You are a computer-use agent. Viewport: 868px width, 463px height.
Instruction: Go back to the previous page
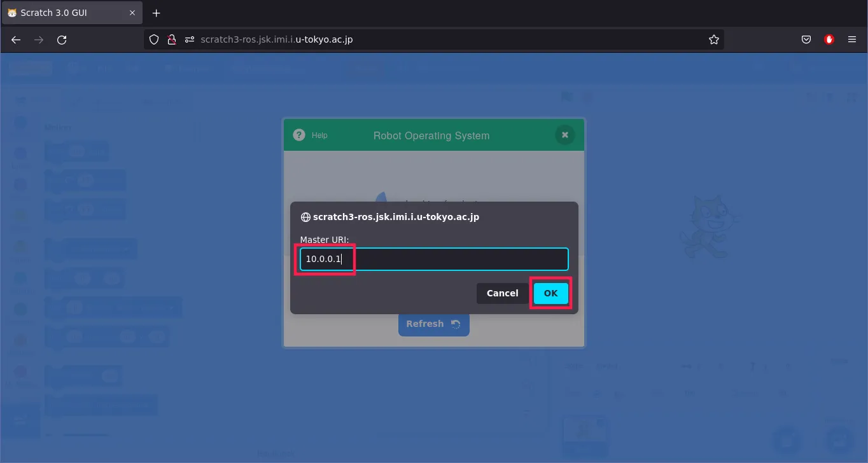click(x=16, y=39)
